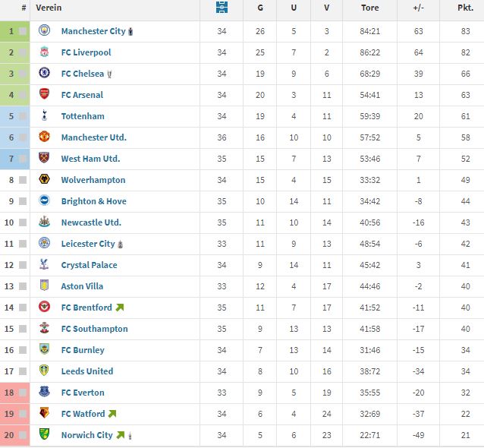The height and width of the screenshot is (448, 484).
Task: Click promoted arrow icon next to FC Brentford
Action: coord(120,308)
